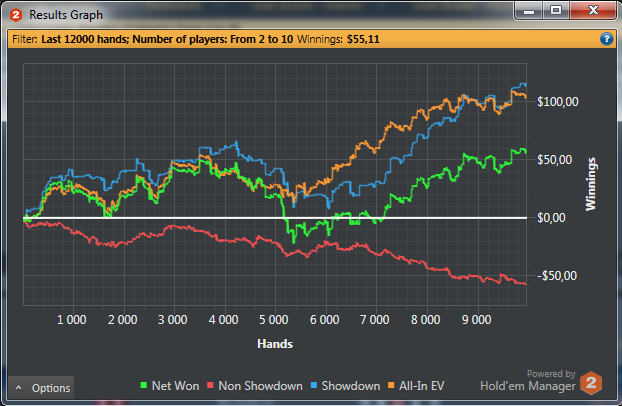Click the 5 000 hands axis label
The height and width of the screenshot is (406, 622).
274,320
